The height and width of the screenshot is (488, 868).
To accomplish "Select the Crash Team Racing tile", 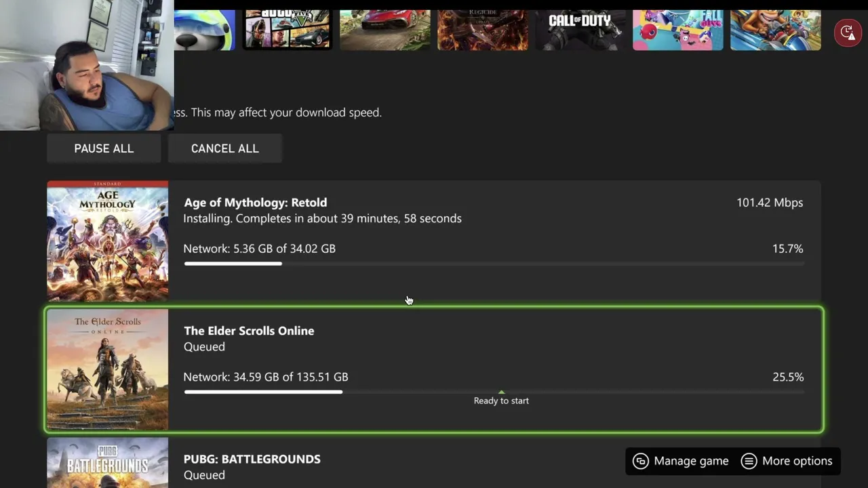I will point(775,30).
